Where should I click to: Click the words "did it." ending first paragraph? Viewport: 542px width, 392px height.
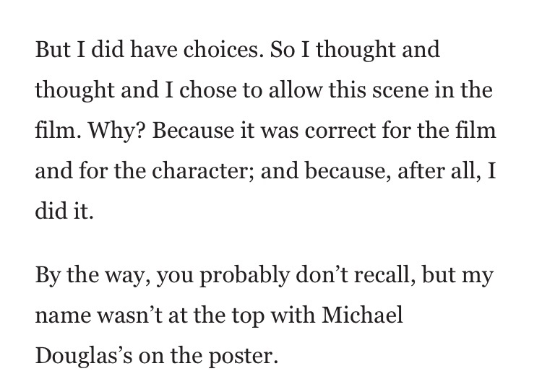coord(64,212)
